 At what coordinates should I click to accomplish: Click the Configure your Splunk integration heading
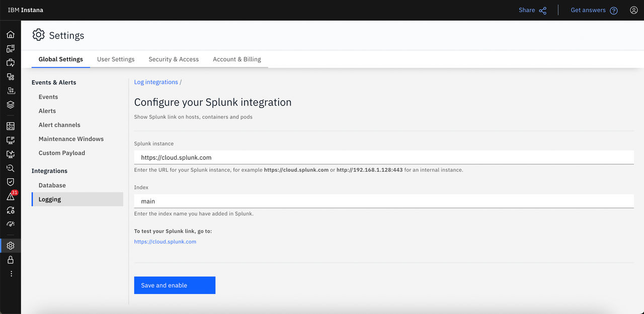[x=213, y=102]
